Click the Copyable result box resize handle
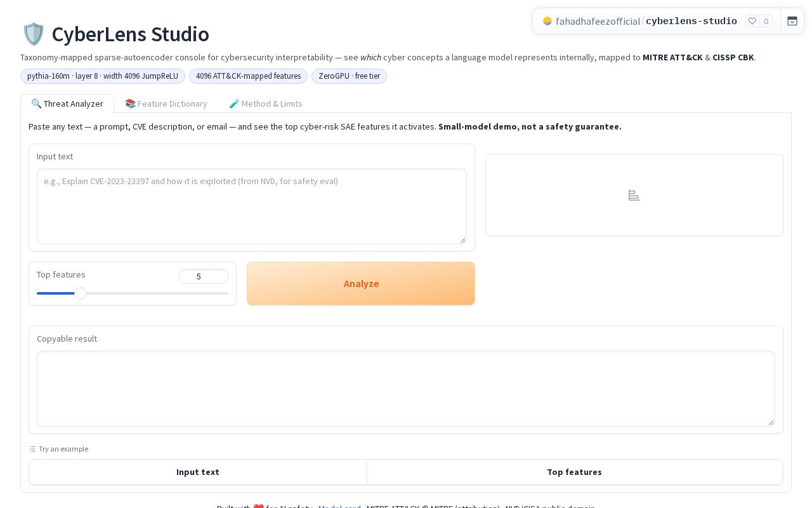Screen dimensions: 812x508 [x=771, y=422]
